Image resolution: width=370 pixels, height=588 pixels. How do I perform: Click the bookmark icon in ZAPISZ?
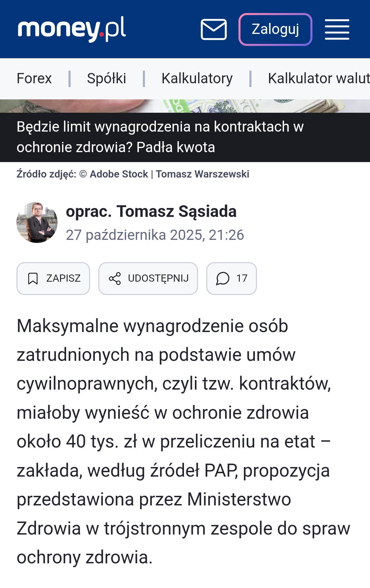[33, 279]
